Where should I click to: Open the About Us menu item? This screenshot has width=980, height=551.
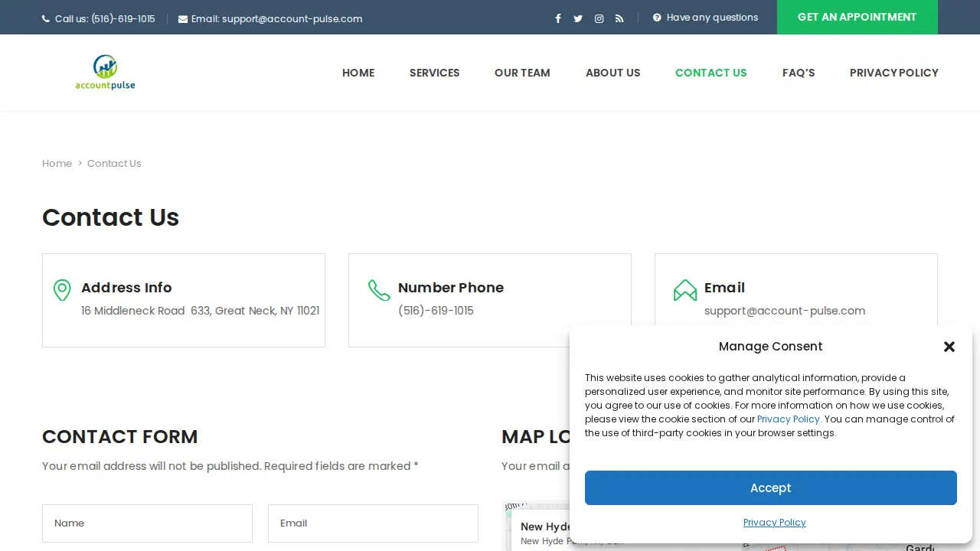click(x=613, y=73)
